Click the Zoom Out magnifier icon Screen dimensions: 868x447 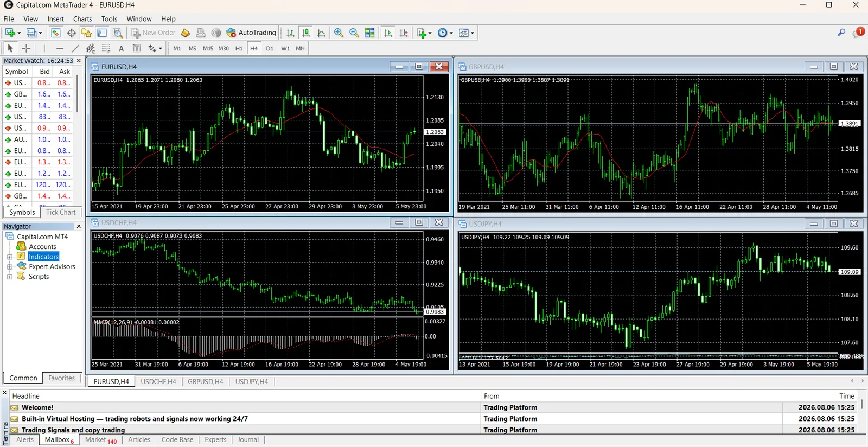pos(354,33)
